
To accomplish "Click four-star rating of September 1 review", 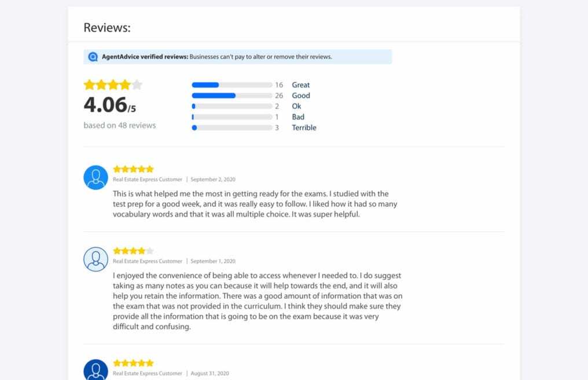I will [133, 251].
